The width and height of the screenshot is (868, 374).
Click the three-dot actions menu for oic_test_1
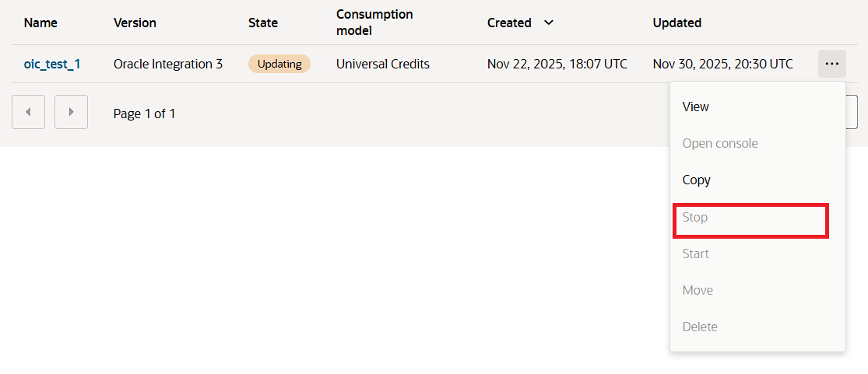point(831,64)
